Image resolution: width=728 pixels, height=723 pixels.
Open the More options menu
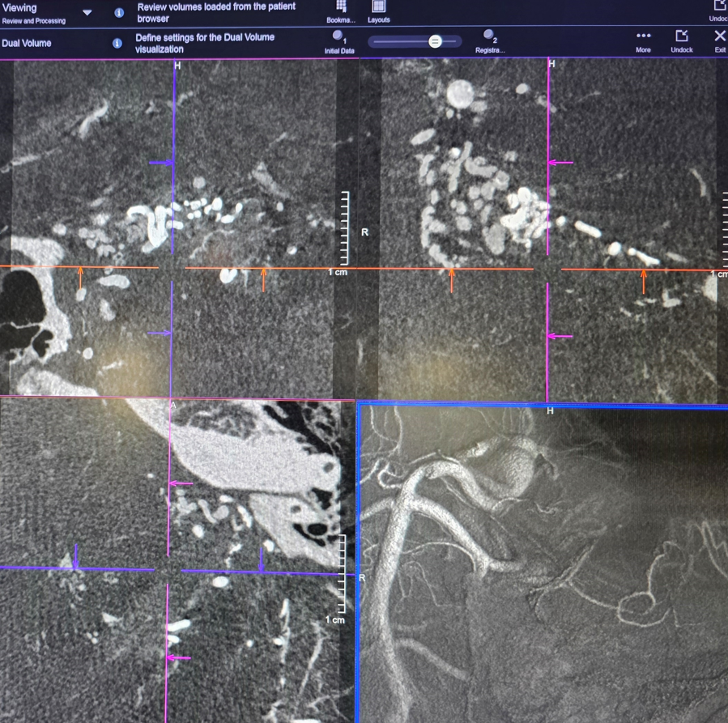pyautogui.click(x=643, y=37)
